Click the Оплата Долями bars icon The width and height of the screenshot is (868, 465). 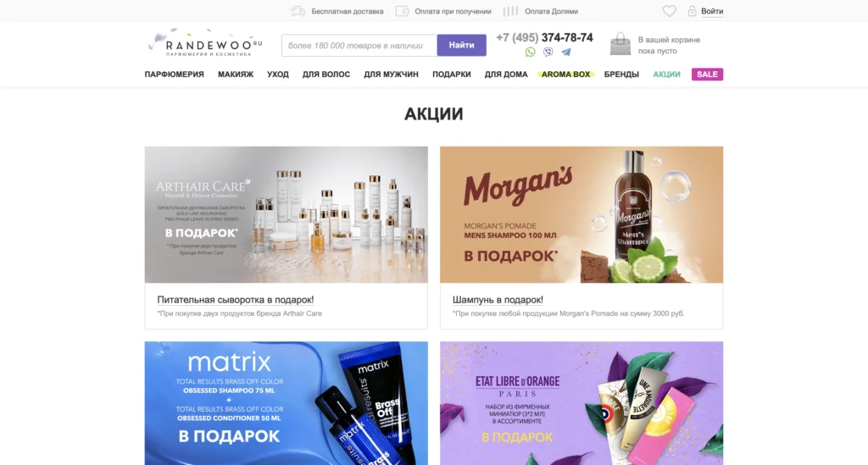[x=510, y=11]
